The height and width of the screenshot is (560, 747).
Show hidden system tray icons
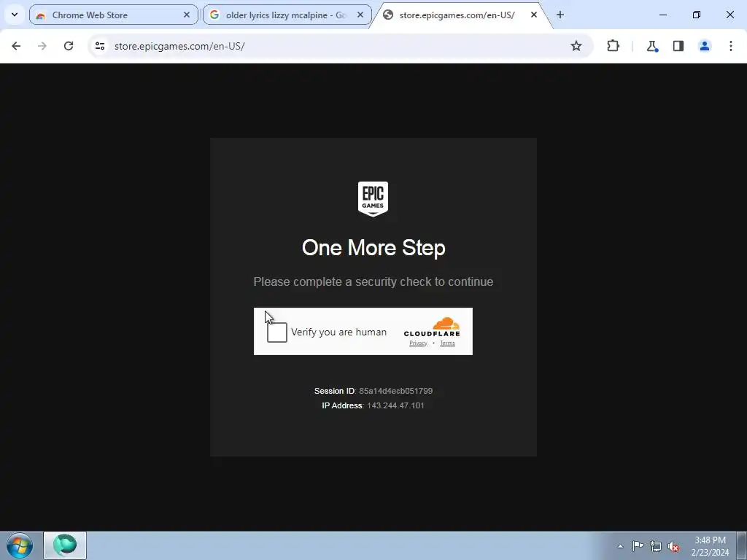tap(620, 546)
